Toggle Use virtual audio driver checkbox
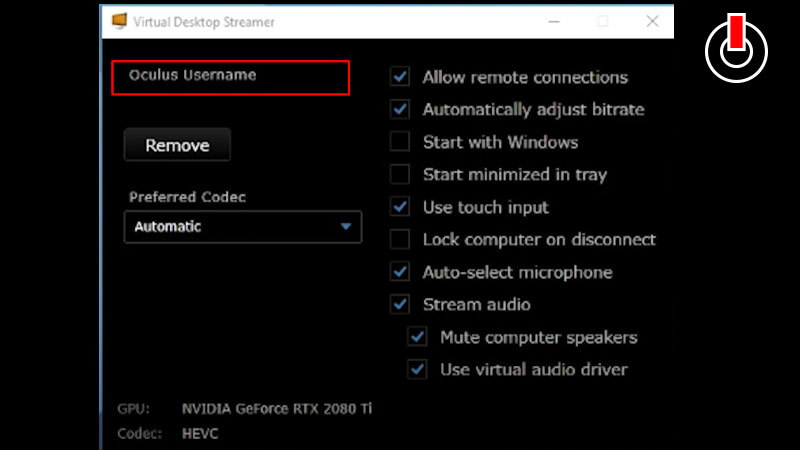The height and width of the screenshot is (450, 800). click(417, 369)
